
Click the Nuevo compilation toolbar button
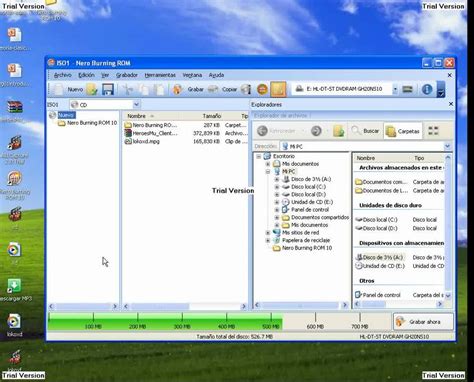click(69, 89)
